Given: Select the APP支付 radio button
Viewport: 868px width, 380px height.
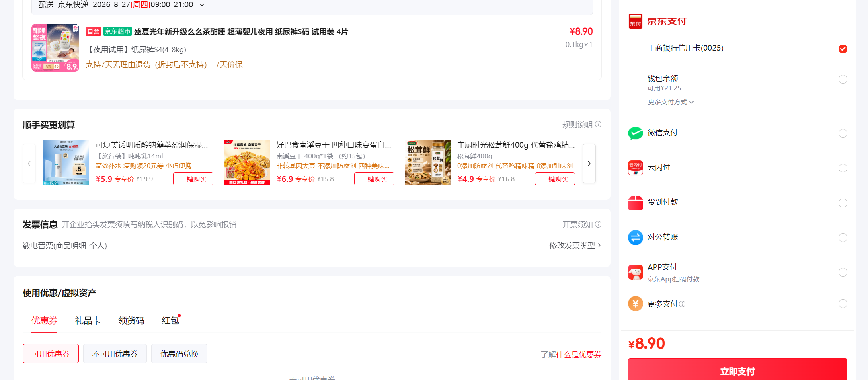Looking at the screenshot, I should click(x=843, y=272).
